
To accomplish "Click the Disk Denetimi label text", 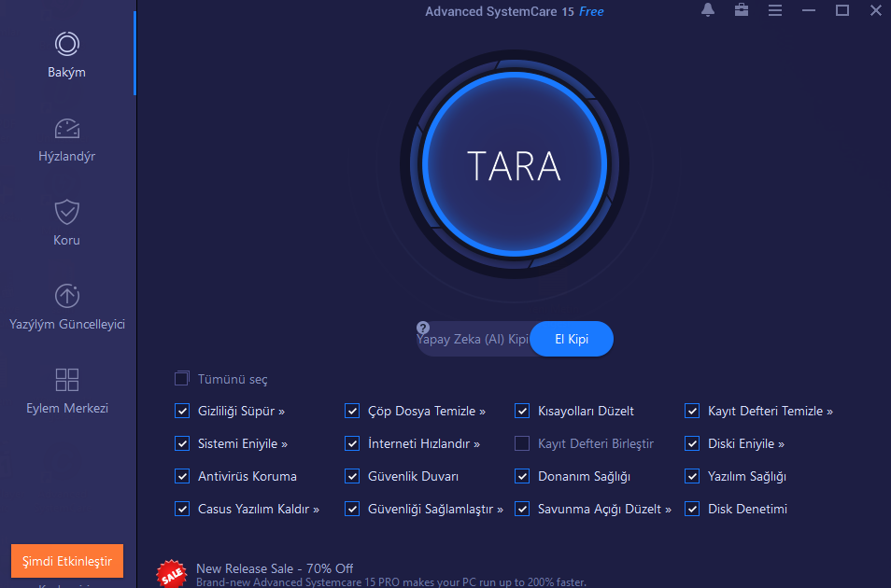I will point(748,509).
